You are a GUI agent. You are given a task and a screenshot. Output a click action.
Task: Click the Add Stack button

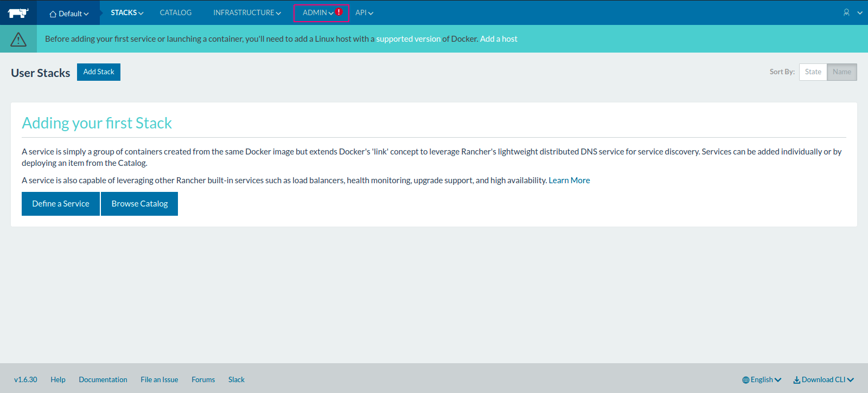tap(99, 72)
